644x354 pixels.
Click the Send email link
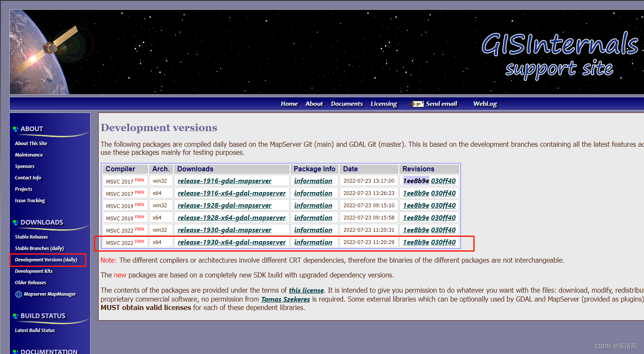click(442, 104)
